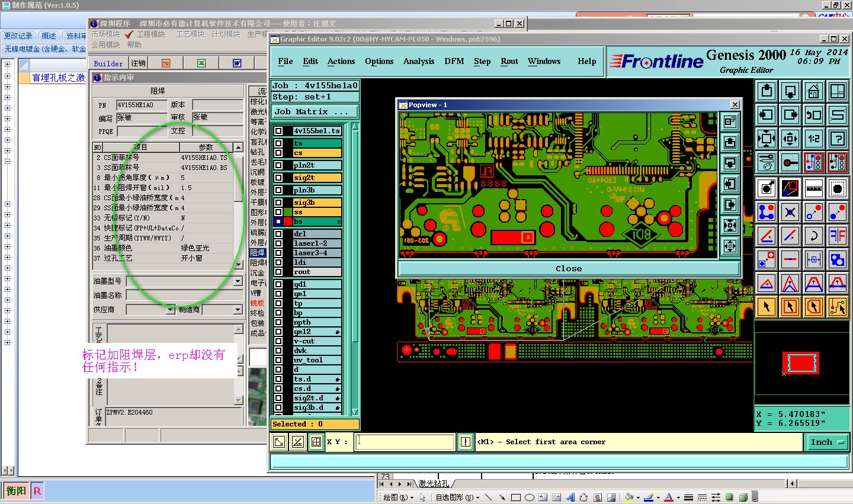Viewport: 853px width, 504px height.
Task: Open the Actions menu
Action: [x=341, y=62]
